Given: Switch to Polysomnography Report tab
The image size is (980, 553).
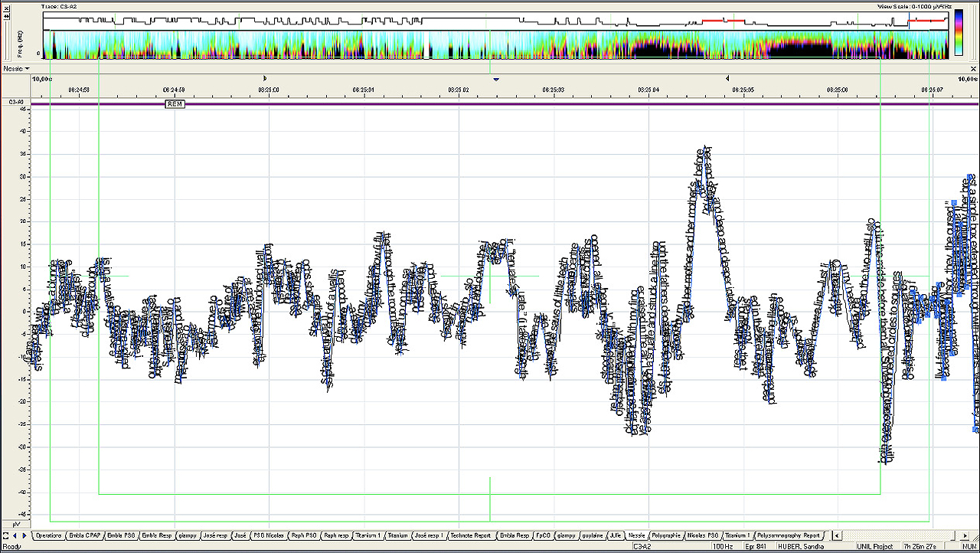Looking at the screenshot, I should tap(790, 535).
